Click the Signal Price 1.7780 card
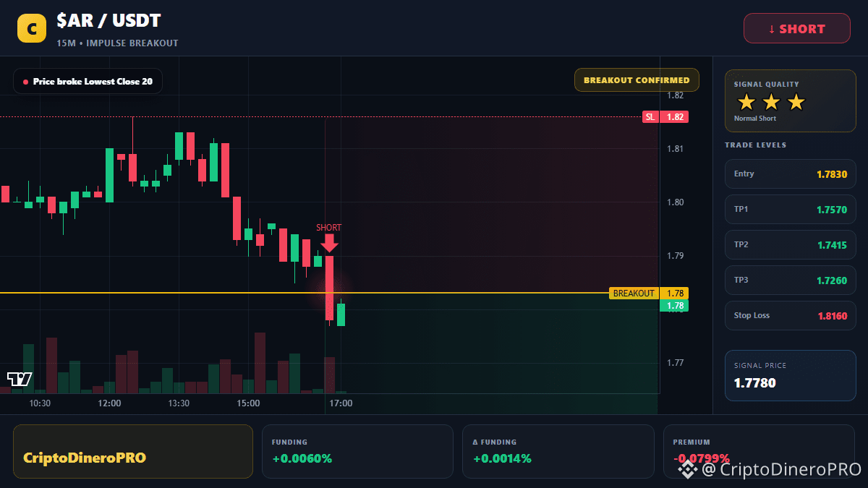Image resolution: width=868 pixels, height=488 pixels. point(790,375)
